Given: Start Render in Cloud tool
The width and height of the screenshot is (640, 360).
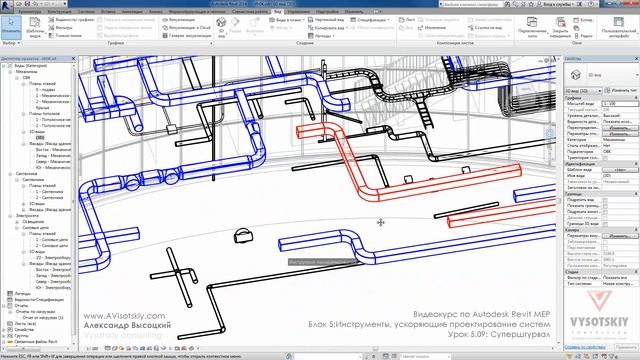Looking at the screenshot, I should [x=187, y=28].
